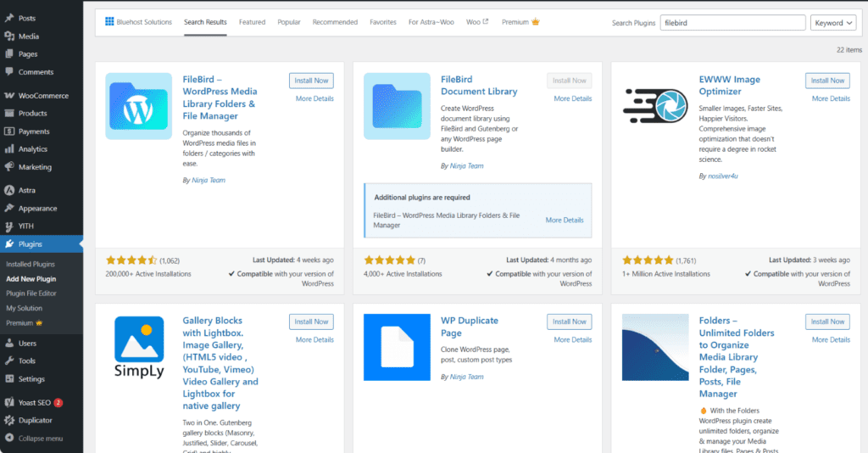The image size is (868, 453).
Task: Install the FileBird Media Library Folders plugin
Action: point(311,81)
